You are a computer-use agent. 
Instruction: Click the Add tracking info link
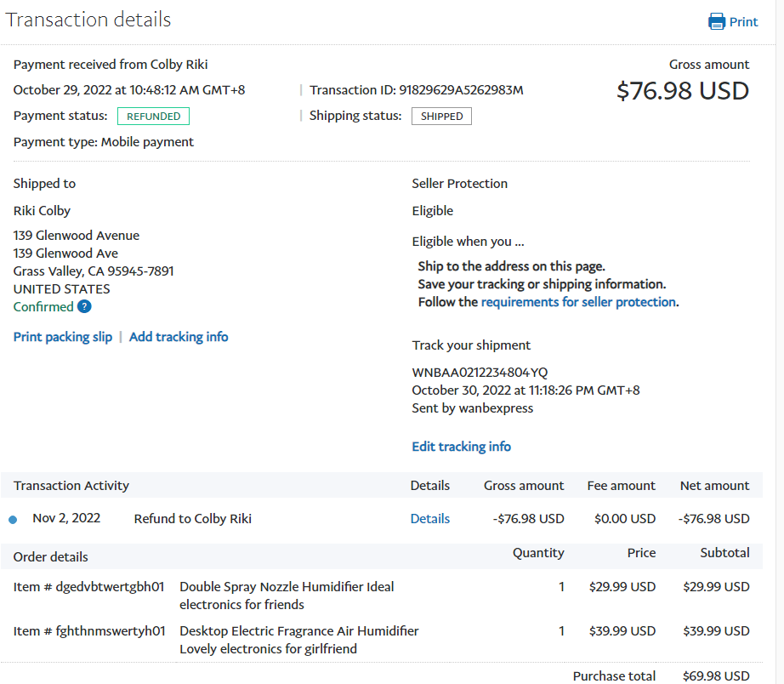179,337
